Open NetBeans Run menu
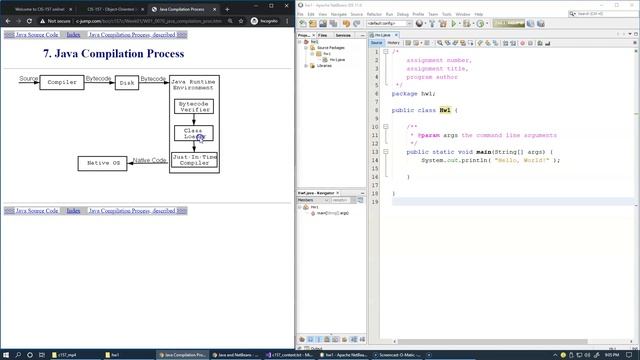Screen dimensions: 640x360 click(389, 14)
